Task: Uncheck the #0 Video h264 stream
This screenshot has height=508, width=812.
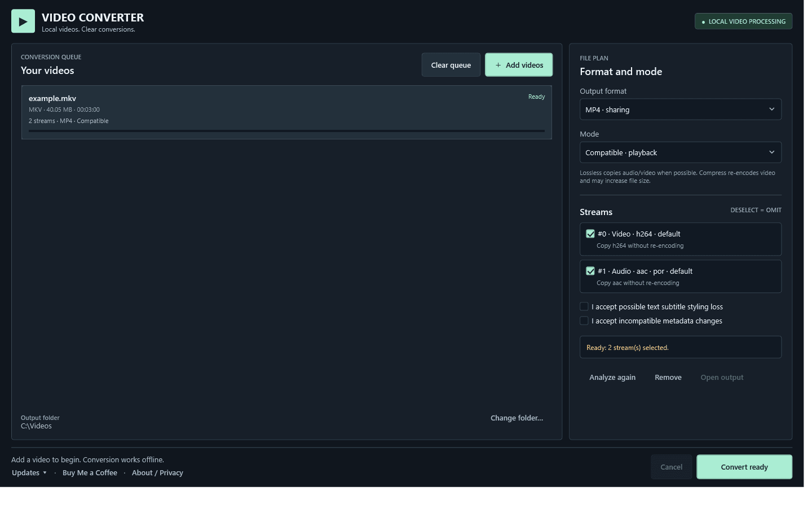Action: (x=590, y=234)
